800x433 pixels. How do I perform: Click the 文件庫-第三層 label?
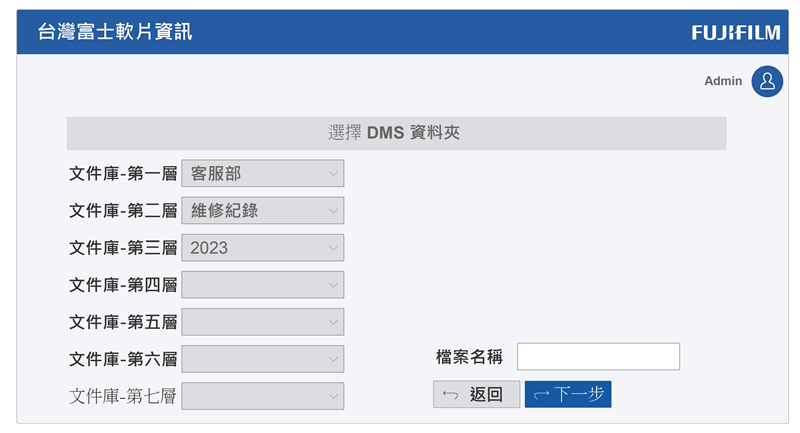[123, 247]
